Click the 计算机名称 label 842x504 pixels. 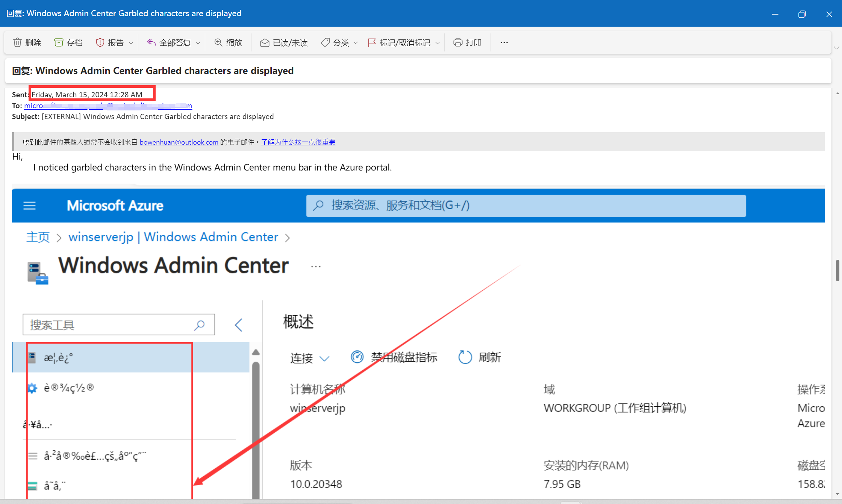[x=318, y=389]
